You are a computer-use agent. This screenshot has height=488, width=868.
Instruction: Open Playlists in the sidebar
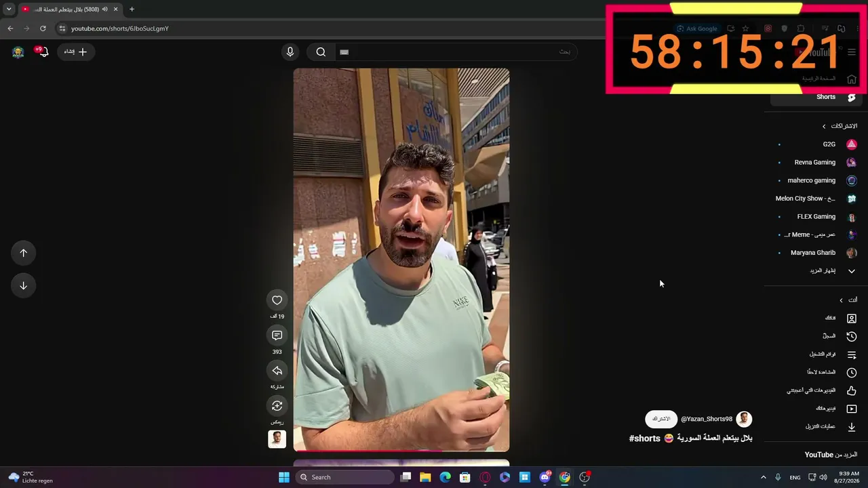tap(816, 354)
